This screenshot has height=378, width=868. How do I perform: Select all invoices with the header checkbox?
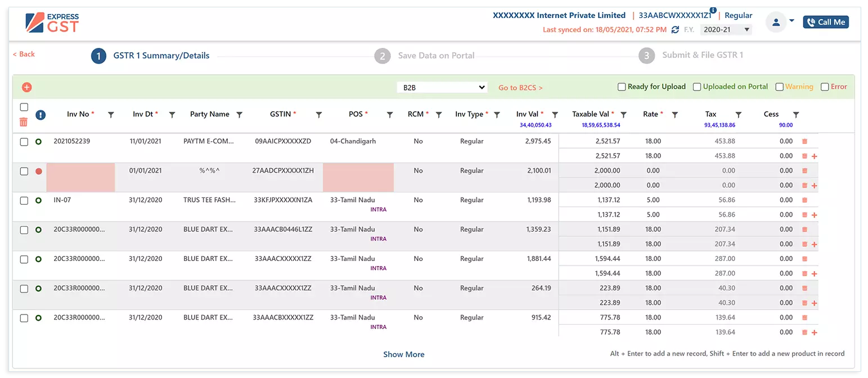tap(24, 106)
